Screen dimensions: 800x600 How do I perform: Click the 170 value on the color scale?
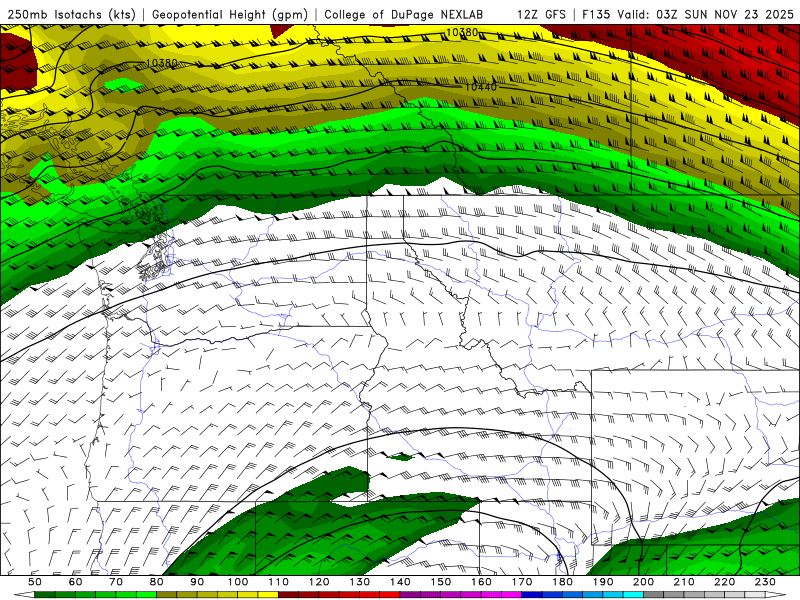coord(522,582)
